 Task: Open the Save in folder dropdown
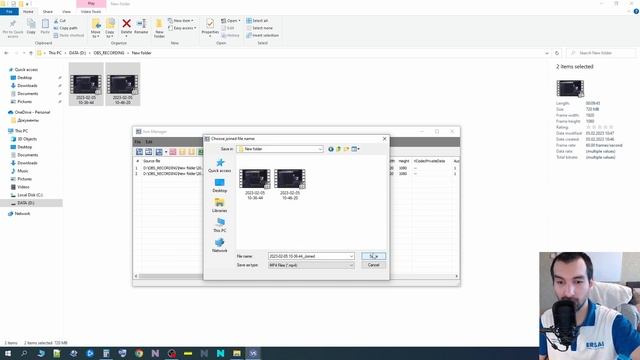[280, 149]
